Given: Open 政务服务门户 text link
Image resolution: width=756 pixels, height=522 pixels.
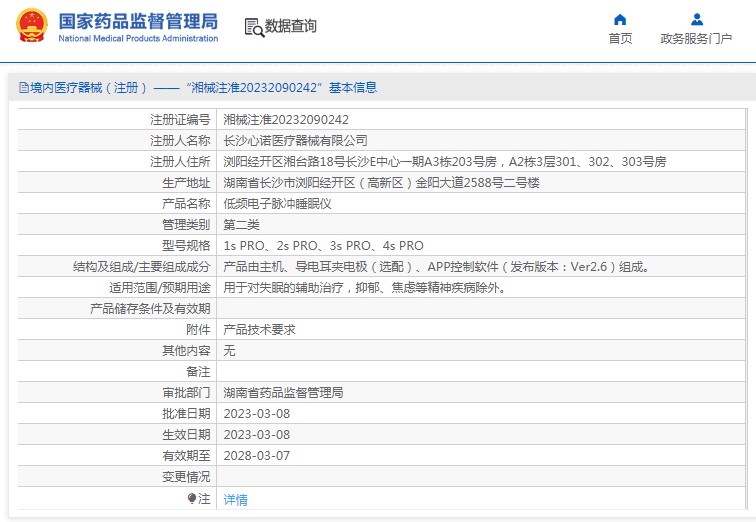Looking at the screenshot, I should point(696,39).
